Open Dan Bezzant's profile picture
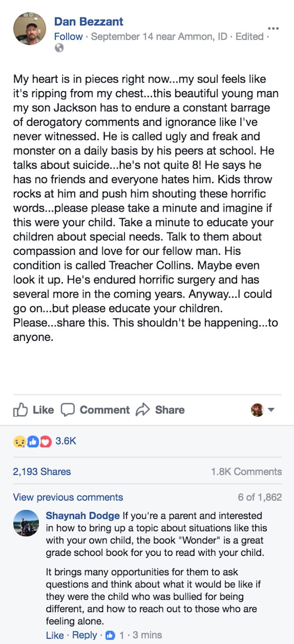This screenshot has height=644, width=294. pos(30,29)
